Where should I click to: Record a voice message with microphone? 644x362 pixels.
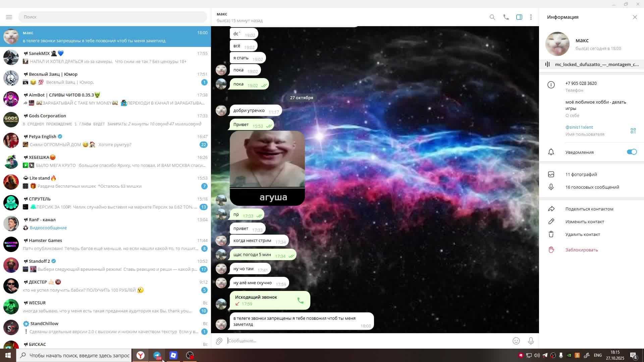pyautogui.click(x=531, y=341)
